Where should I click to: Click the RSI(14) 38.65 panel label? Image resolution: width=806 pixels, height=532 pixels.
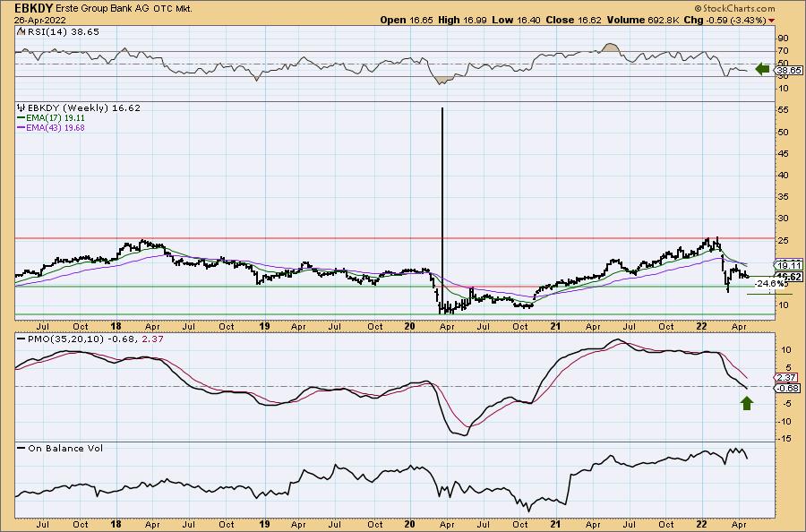pyautogui.click(x=63, y=31)
